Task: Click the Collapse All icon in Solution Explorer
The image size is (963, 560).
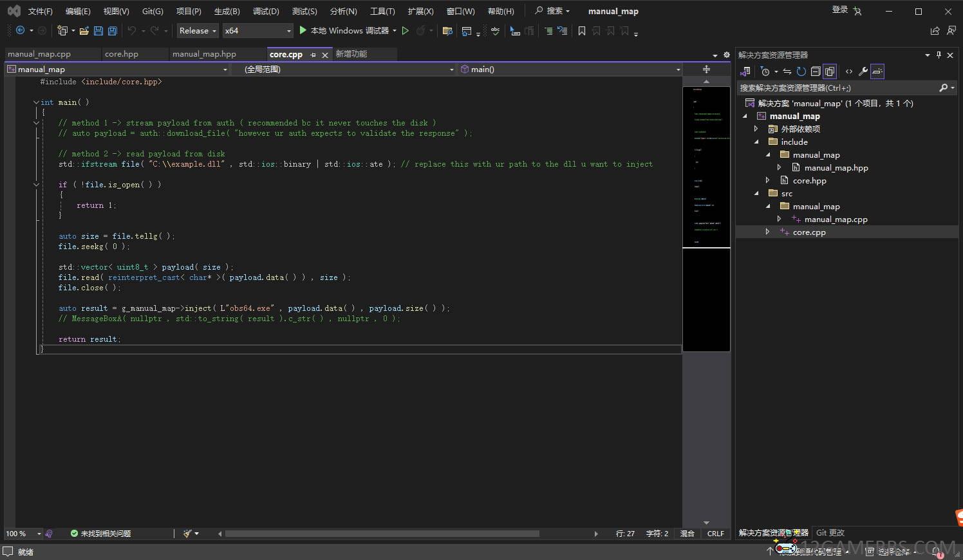Action: 816,71
